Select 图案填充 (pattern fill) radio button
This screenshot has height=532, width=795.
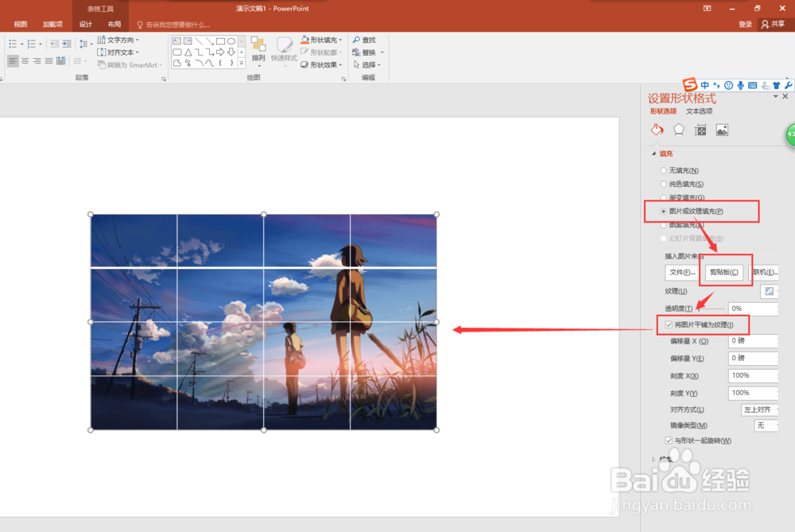pos(663,225)
